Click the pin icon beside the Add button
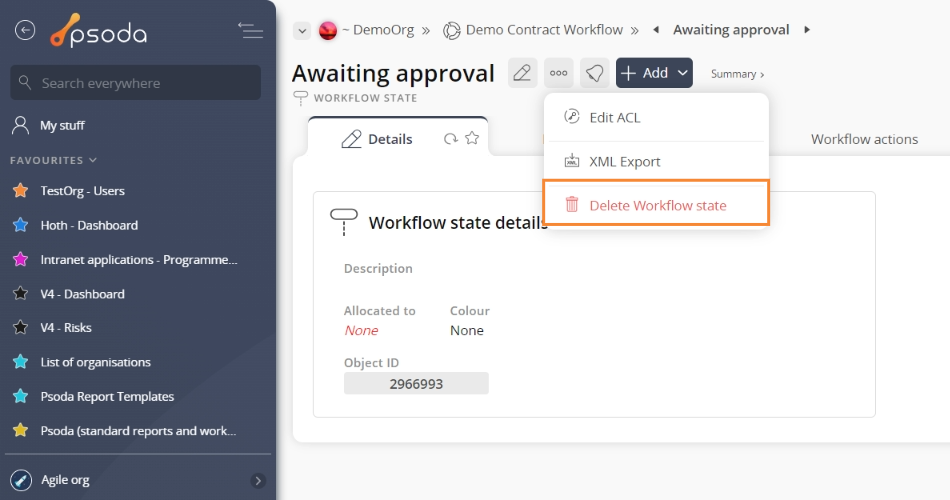Viewport: 950px width, 500px height. (595, 73)
